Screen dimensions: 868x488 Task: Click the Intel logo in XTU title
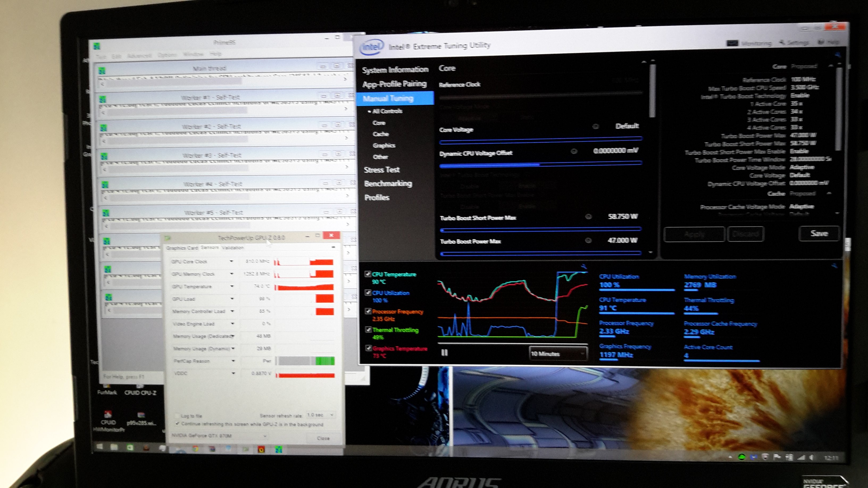[x=372, y=47]
